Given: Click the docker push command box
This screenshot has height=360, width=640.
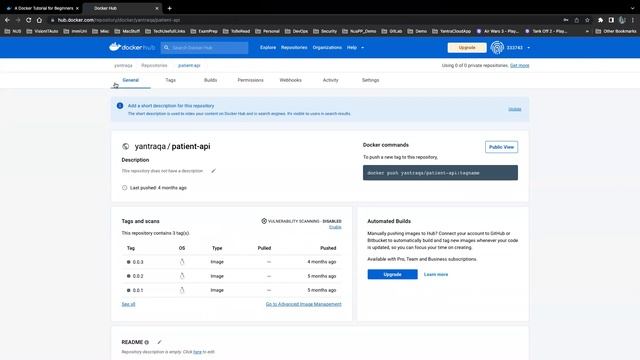Looking at the screenshot, I should pyautogui.click(x=440, y=173).
